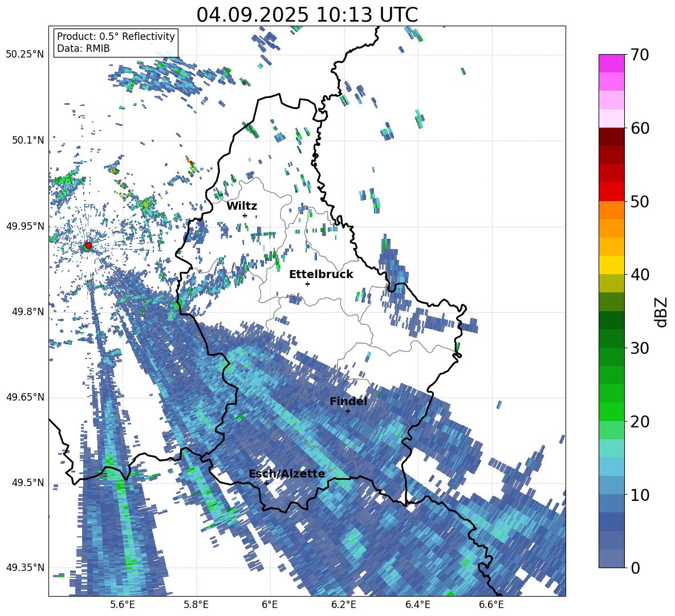Click the 50.1°N latitude label

[x=27, y=141]
